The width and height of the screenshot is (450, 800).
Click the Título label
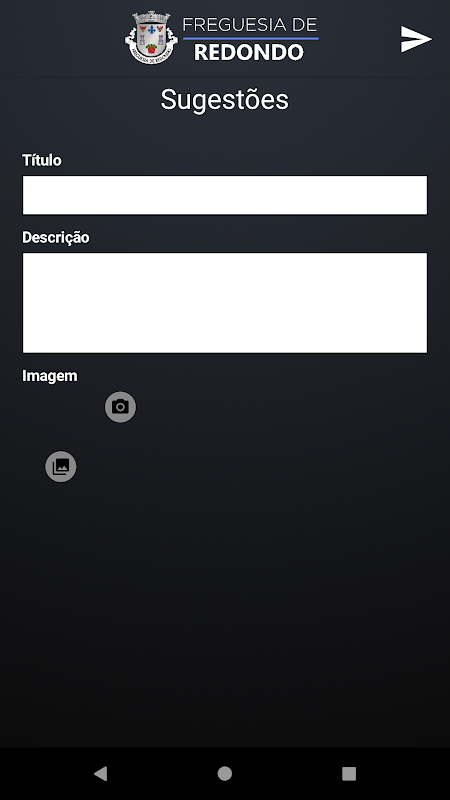(42, 160)
